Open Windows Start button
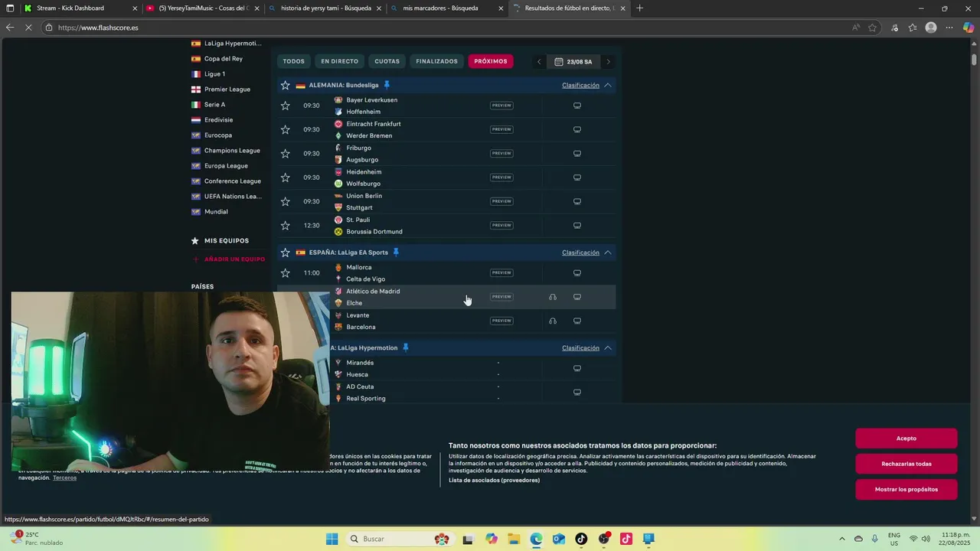This screenshot has width=980, height=551. coord(332,539)
